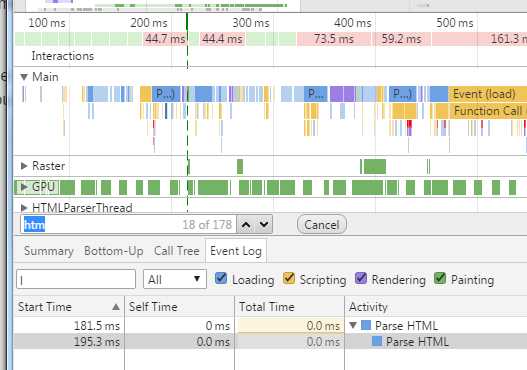Screen dimensions: 527x370
Task: Go to previous search result
Action: (246, 224)
